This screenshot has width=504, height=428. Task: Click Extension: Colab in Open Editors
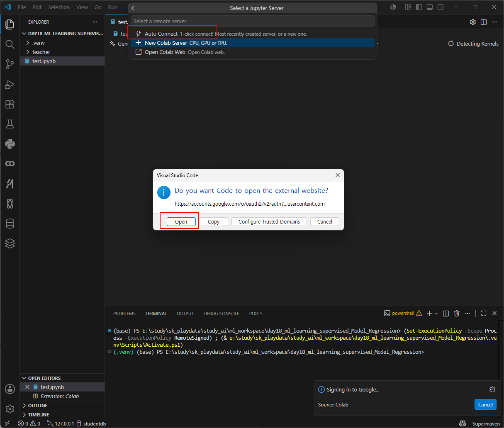(62, 396)
